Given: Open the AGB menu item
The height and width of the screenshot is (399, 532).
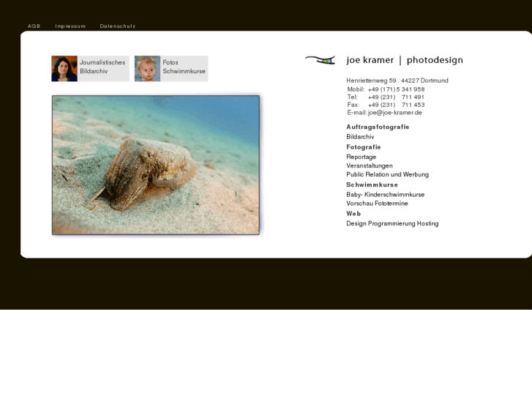Looking at the screenshot, I should pyautogui.click(x=34, y=26).
